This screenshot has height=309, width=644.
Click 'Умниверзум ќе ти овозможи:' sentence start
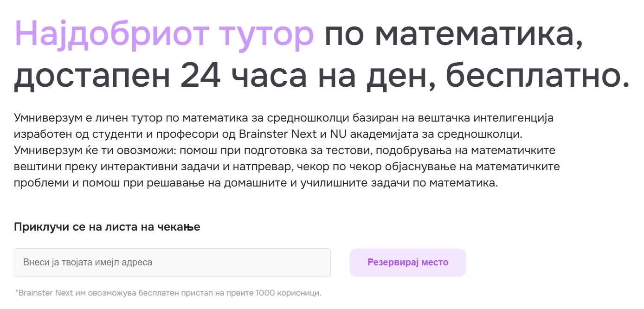tap(95, 151)
